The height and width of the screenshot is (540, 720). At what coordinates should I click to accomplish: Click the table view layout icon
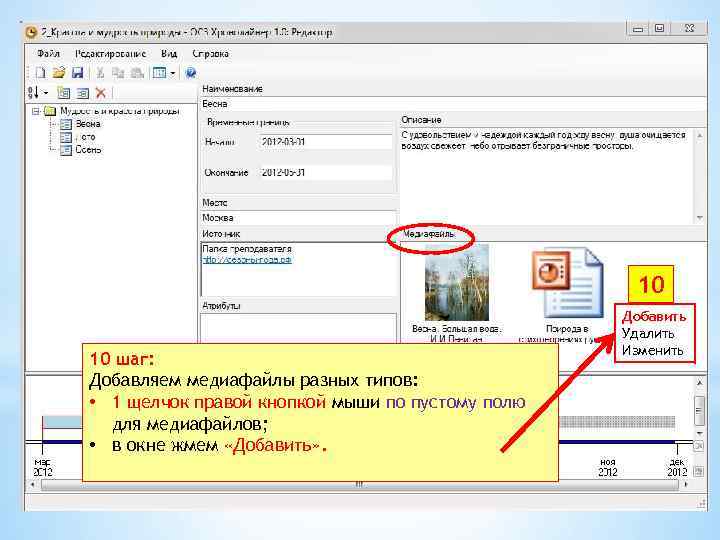click(159, 73)
